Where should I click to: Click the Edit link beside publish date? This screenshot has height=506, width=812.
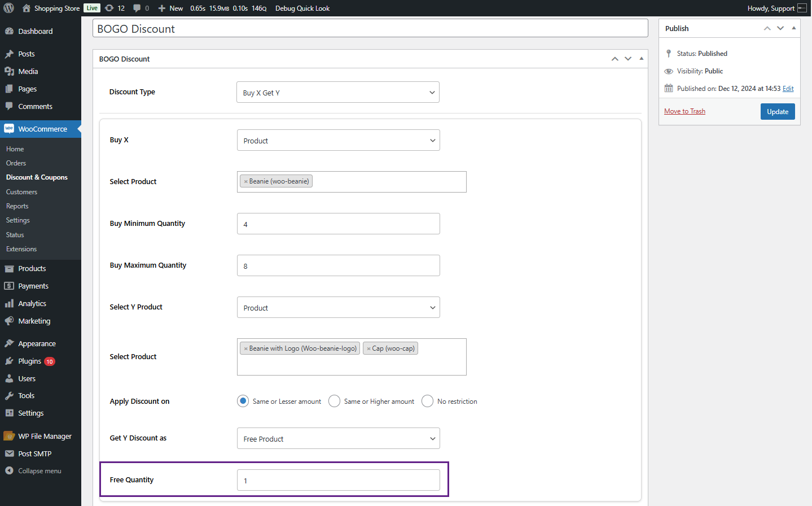(788, 89)
